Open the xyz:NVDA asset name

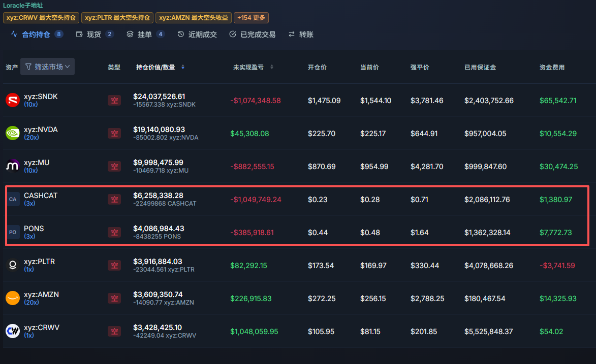click(41, 129)
